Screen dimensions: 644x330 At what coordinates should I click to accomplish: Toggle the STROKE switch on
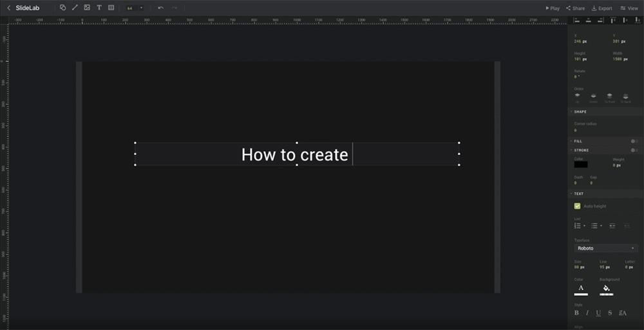634,151
